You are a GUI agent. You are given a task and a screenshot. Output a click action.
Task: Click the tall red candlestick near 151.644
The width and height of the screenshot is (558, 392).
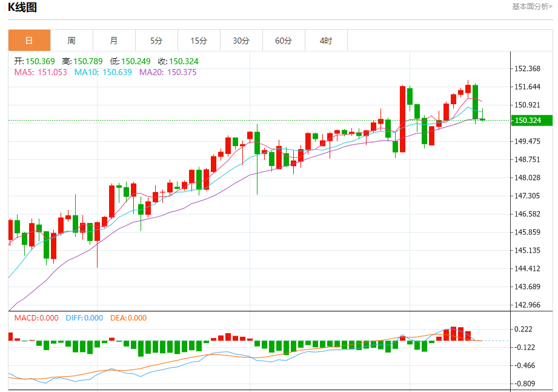[402, 119]
